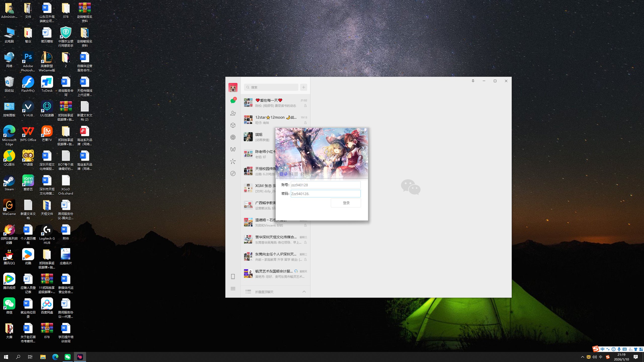Viewport: 644px width, 362px height.
Task: Open the WeChat Contacts sidebar icon
Action: pos(233,113)
